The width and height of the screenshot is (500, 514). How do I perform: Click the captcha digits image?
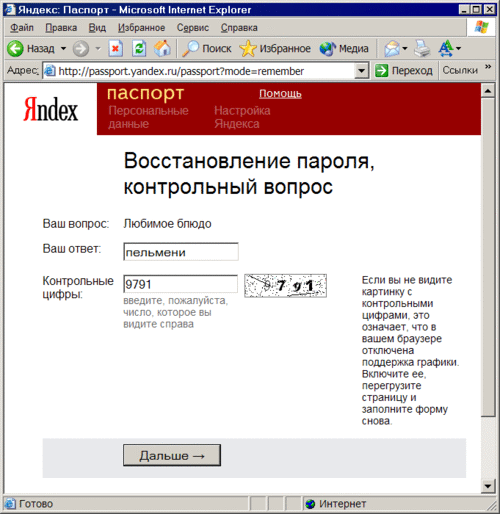coord(285,286)
